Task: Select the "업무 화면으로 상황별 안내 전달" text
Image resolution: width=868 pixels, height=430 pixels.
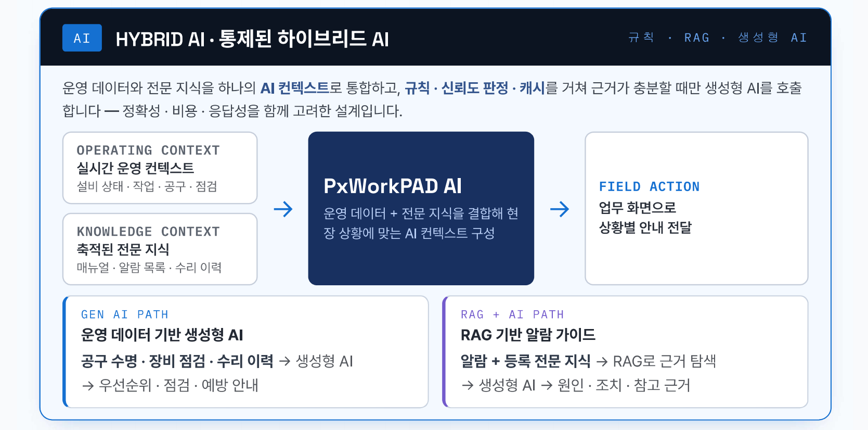Action: click(x=645, y=218)
